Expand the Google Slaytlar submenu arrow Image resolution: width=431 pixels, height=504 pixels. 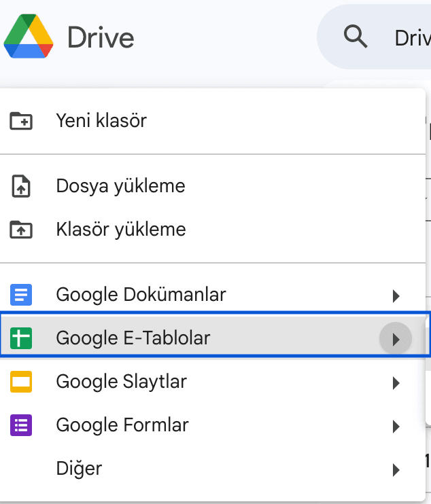(x=396, y=383)
